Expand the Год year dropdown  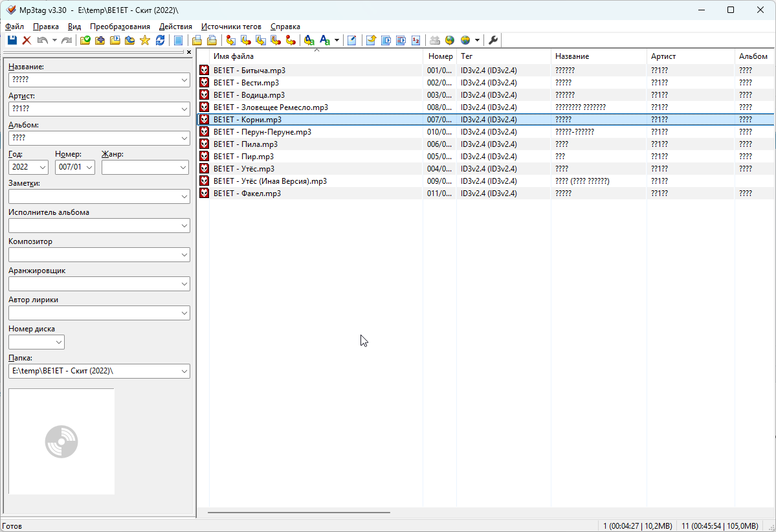tap(43, 168)
